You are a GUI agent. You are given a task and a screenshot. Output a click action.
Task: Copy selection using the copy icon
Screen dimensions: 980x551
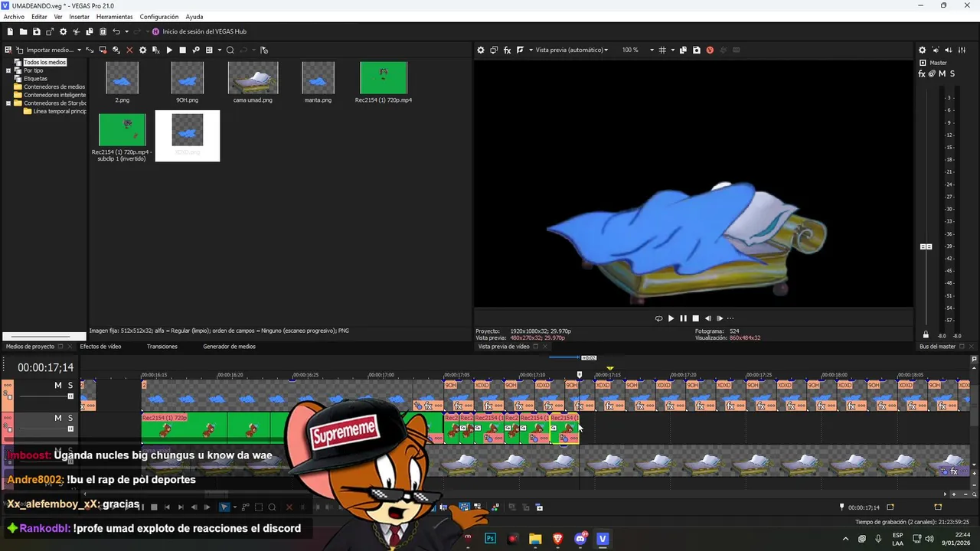point(90,31)
